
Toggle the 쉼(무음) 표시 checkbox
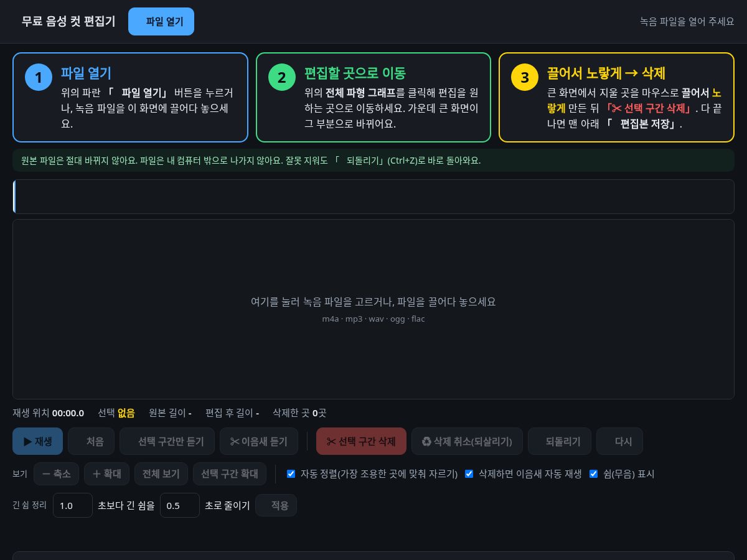tap(593, 474)
